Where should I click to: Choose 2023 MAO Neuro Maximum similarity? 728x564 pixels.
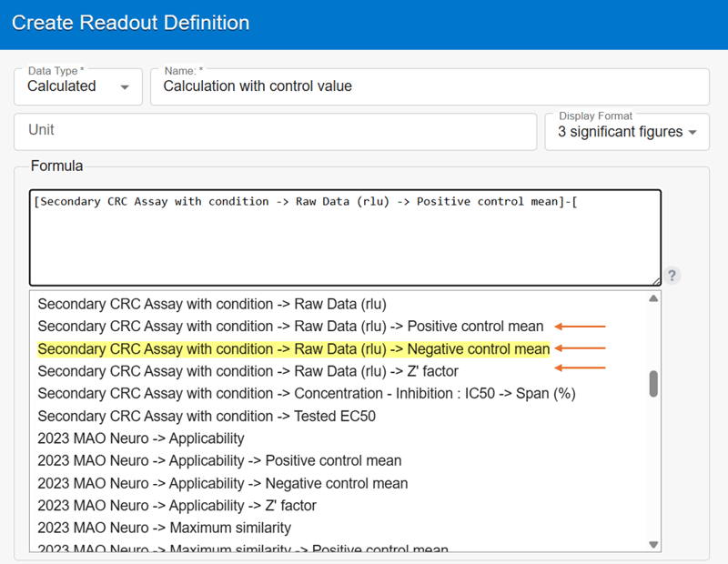click(164, 528)
